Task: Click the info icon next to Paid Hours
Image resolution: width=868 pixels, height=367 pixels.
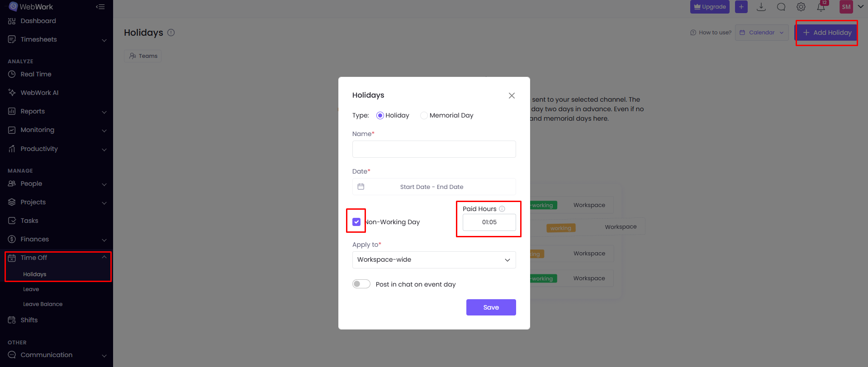Action: point(502,209)
